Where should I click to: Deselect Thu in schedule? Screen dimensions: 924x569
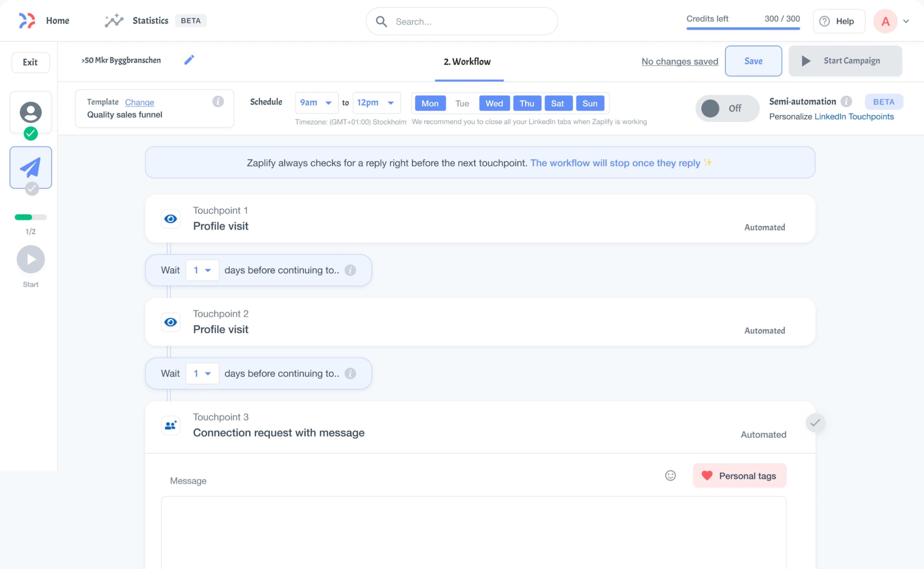click(x=527, y=103)
